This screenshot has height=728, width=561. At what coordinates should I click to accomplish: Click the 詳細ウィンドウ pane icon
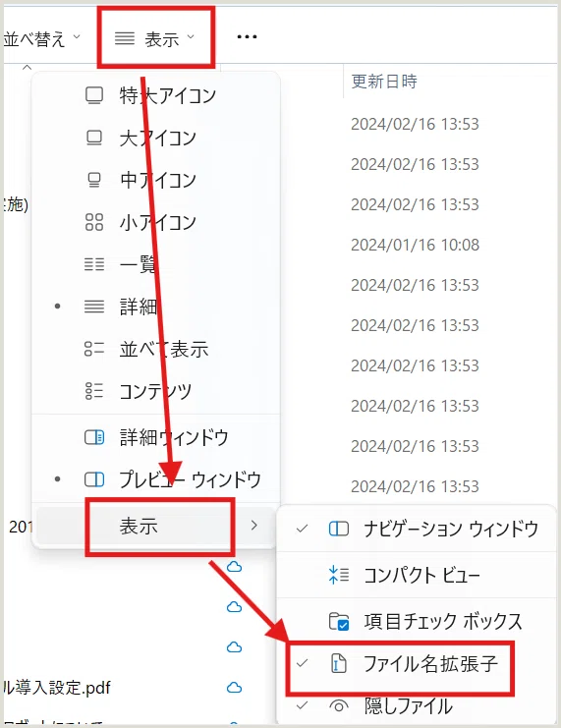point(94,437)
